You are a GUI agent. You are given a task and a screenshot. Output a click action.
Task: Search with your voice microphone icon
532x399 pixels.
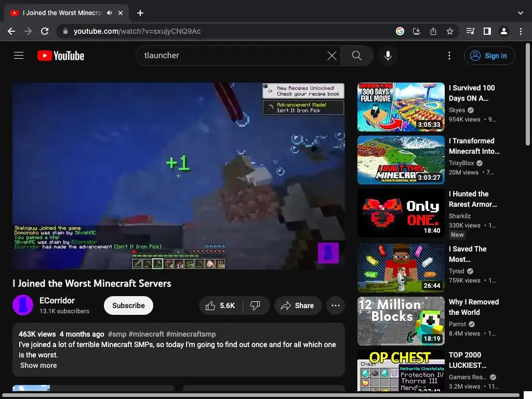[388, 55]
